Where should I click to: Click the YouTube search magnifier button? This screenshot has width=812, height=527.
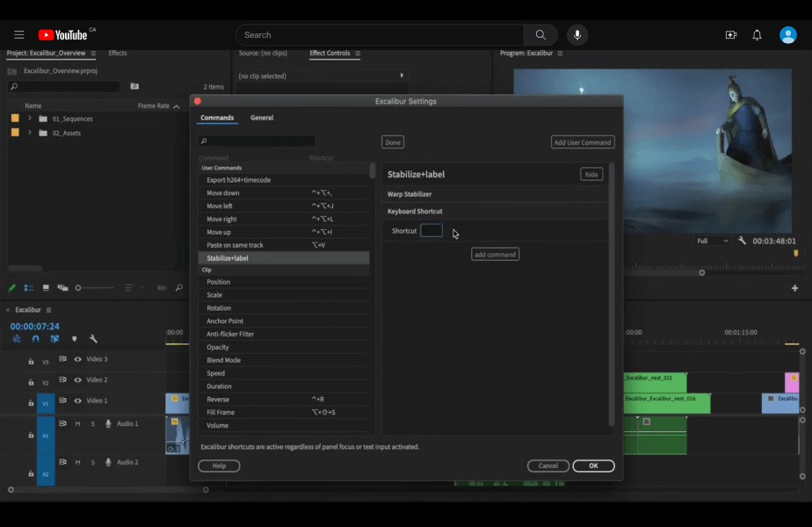tap(540, 34)
